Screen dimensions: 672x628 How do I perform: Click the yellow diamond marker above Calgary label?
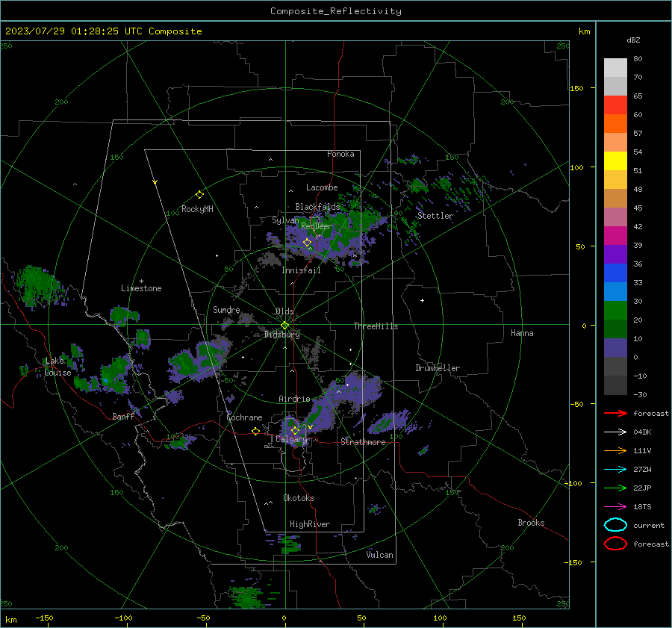pos(295,430)
